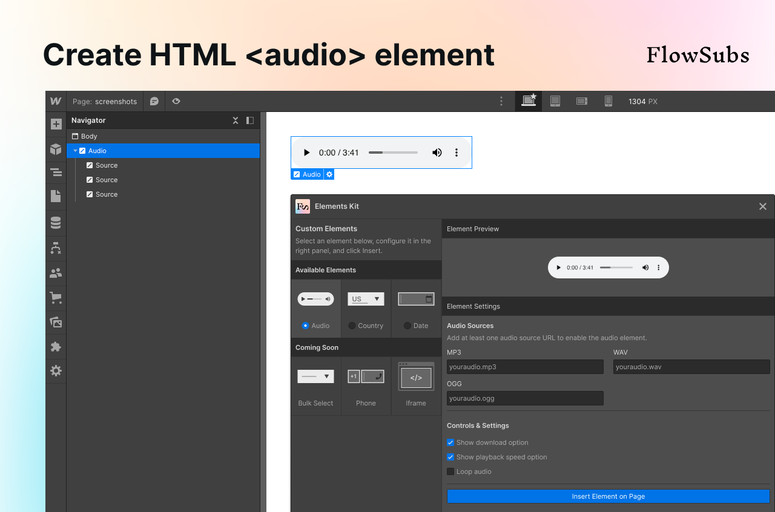The height and width of the screenshot is (512, 775).
Task: Collapse the Audio tree item
Action: [x=75, y=151]
